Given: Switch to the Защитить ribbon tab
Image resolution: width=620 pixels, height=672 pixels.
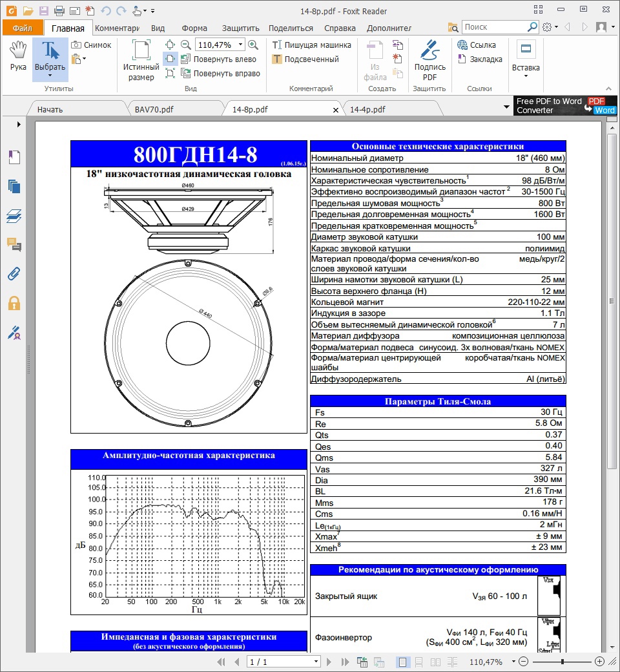Looking at the screenshot, I should 240,28.
